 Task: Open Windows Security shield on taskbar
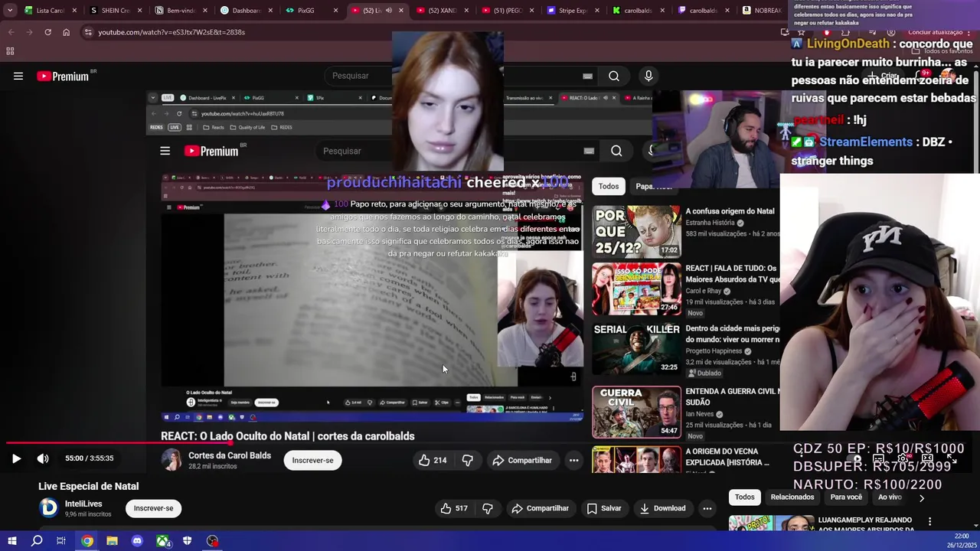[188, 541]
